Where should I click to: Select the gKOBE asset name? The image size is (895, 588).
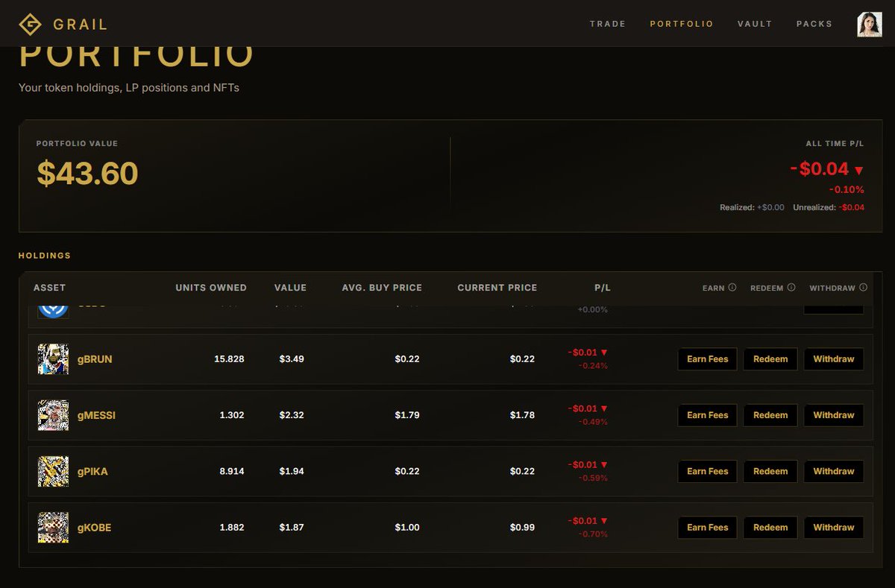pos(94,528)
